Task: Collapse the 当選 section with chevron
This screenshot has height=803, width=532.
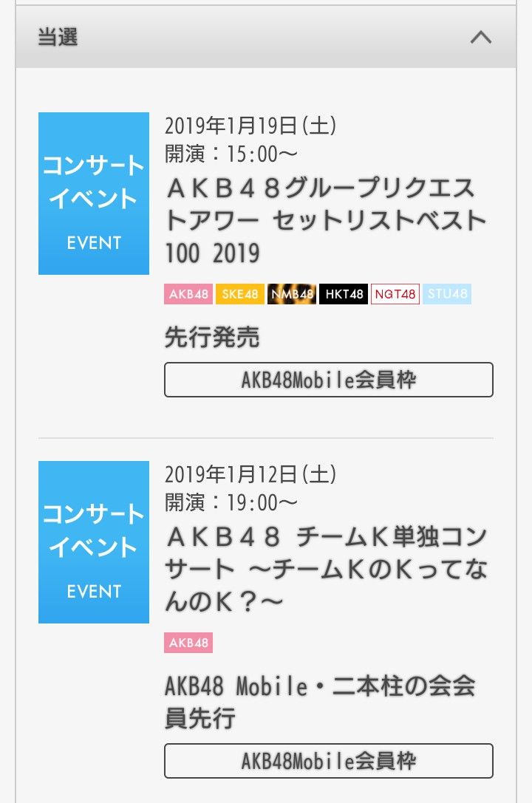Action: click(x=481, y=37)
